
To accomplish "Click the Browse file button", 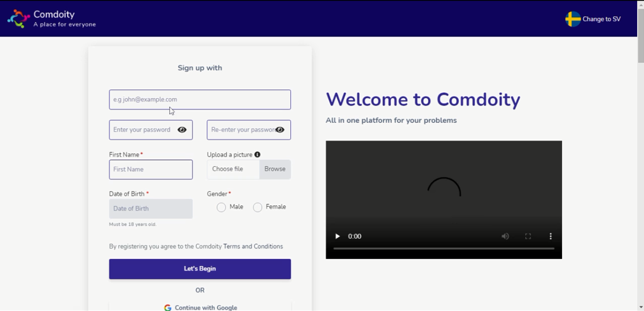I will [275, 169].
